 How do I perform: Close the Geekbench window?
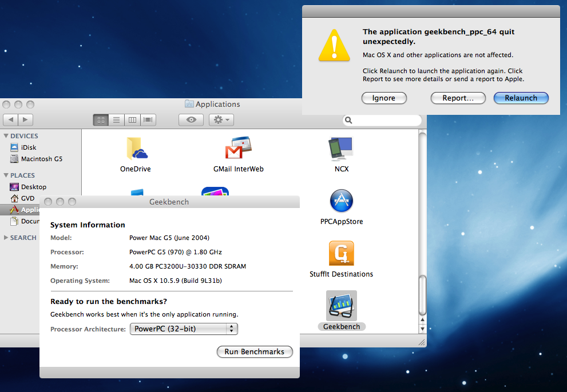pos(48,202)
